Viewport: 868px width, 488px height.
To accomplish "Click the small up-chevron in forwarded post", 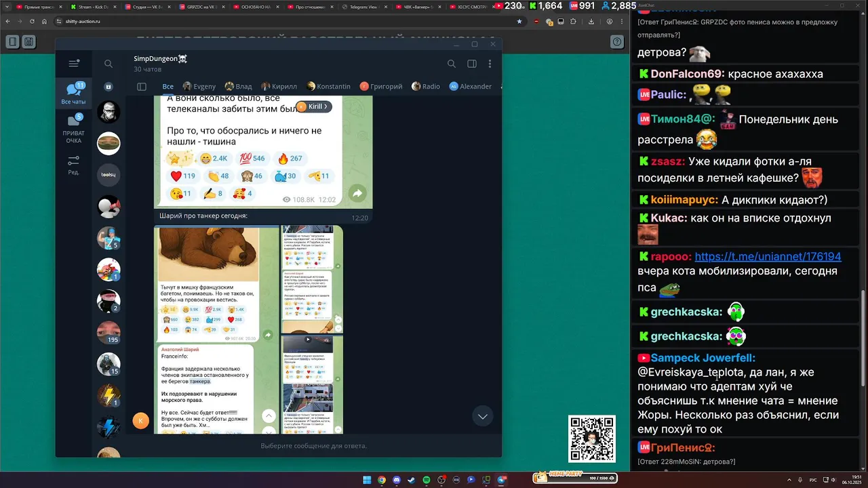I will coord(269,415).
